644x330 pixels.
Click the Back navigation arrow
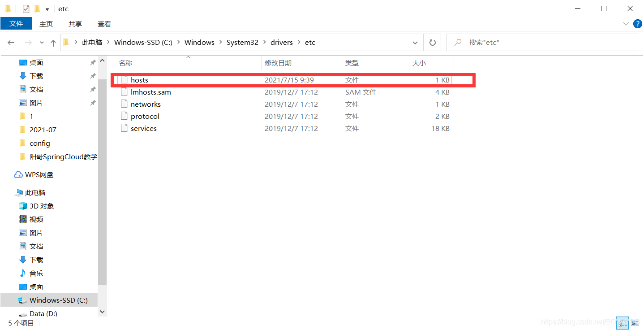(x=11, y=43)
